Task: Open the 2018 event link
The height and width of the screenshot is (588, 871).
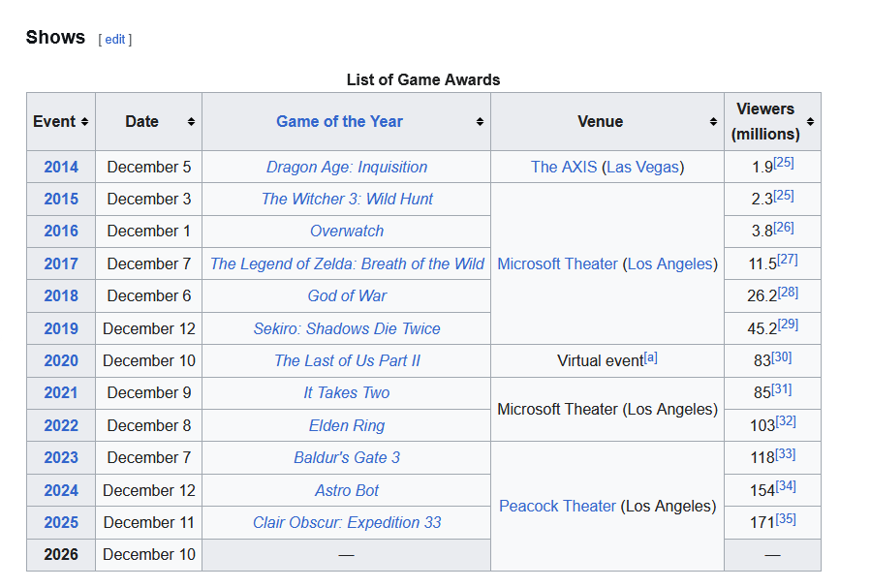Action: pyautogui.click(x=61, y=296)
